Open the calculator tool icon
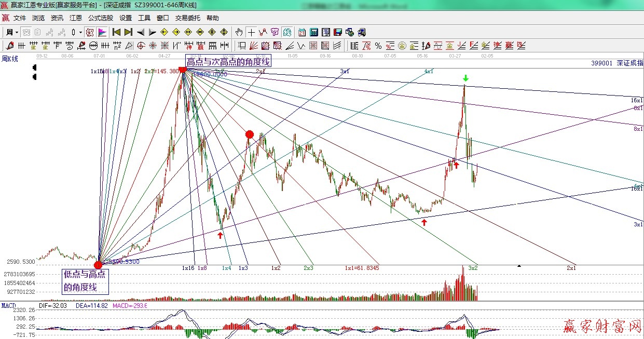This screenshot has height=339, width=644. coord(313,32)
